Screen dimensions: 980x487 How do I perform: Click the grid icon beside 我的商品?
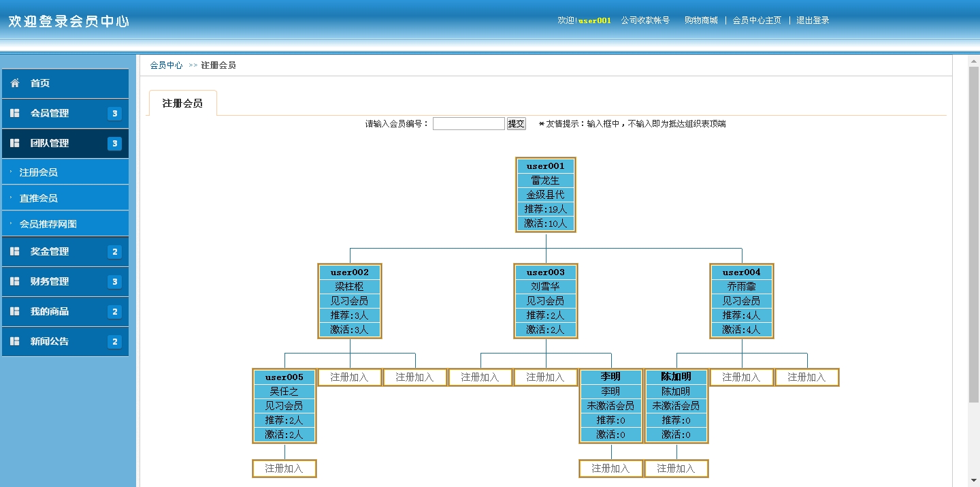[x=15, y=311]
